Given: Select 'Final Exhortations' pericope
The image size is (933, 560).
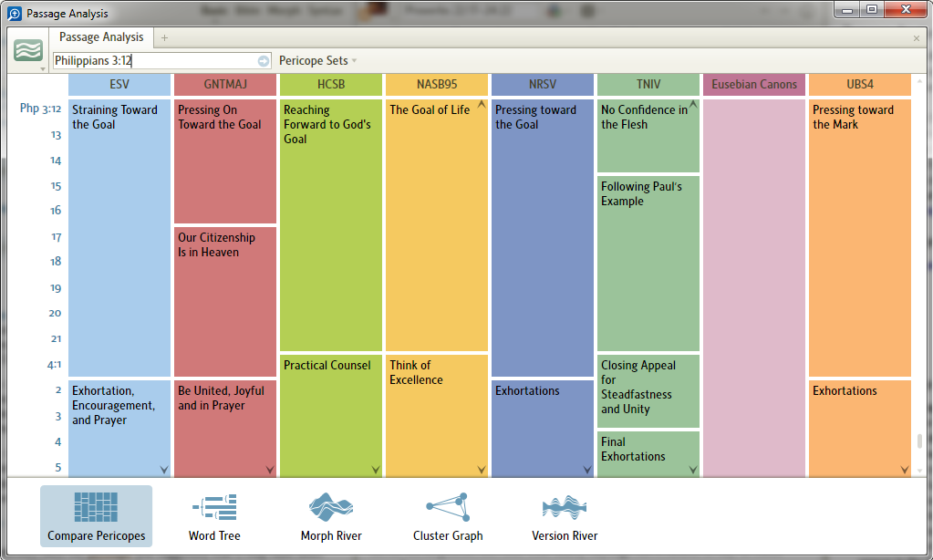Looking at the screenshot, I should pyautogui.click(x=648, y=454).
